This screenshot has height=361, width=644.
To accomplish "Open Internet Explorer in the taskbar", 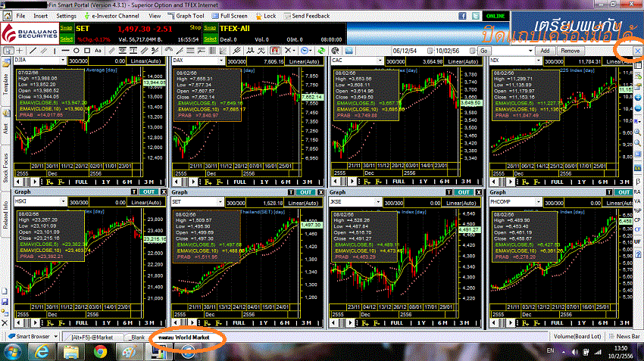I will click(x=42, y=352).
